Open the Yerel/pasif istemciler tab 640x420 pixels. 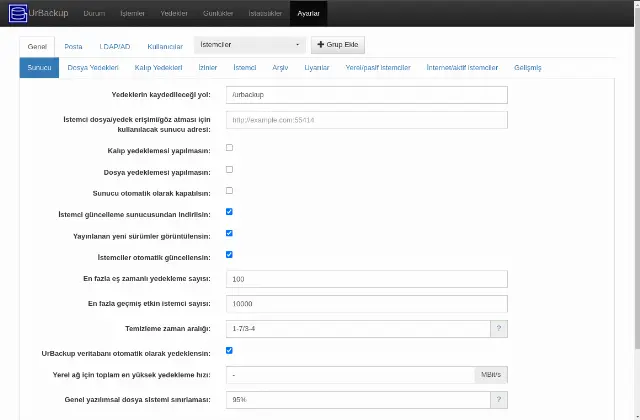(378, 68)
